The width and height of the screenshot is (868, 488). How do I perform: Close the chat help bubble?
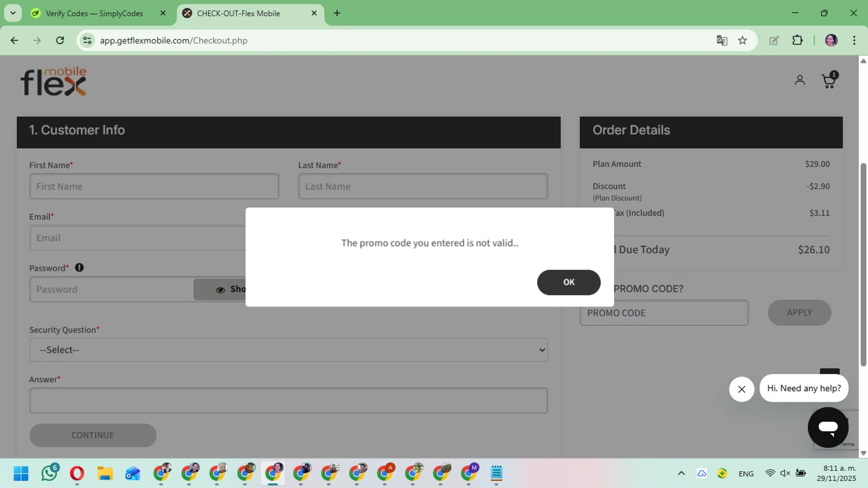pyautogui.click(x=741, y=389)
